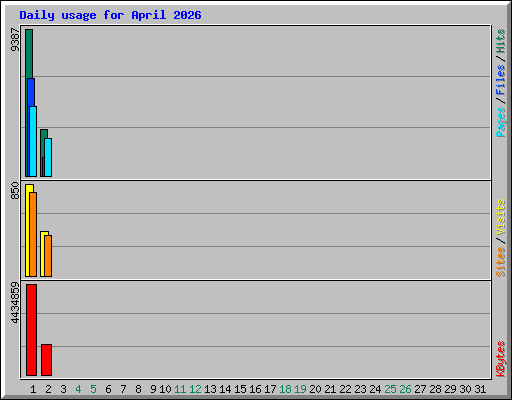Click day 2 on the x-axis

point(48,389)
